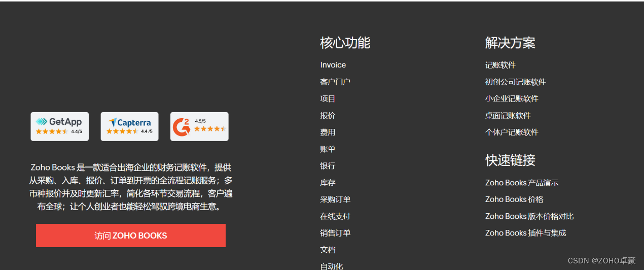Image resolution: width=644 pixels, height=270 pixels.
Task: Visit 个体户记账软件 link
Action: pyautogui.click(x=512, y=132)
